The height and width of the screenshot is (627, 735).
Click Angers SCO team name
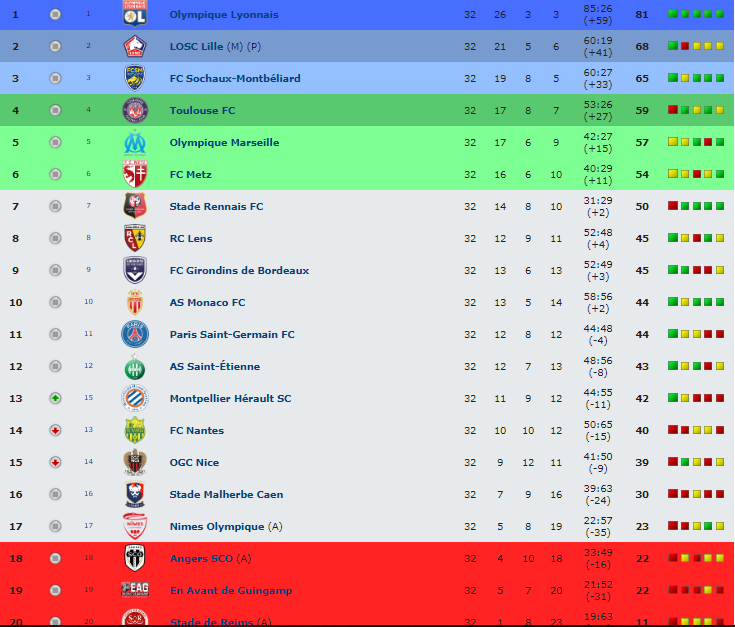[201, 559]
